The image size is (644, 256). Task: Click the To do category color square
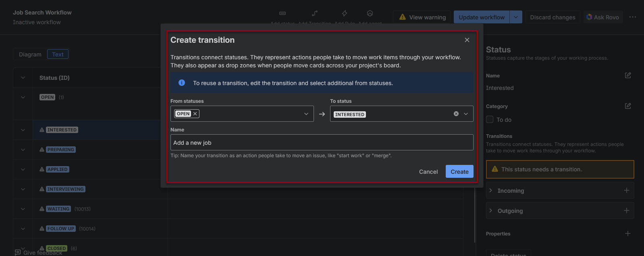(490, 119)
